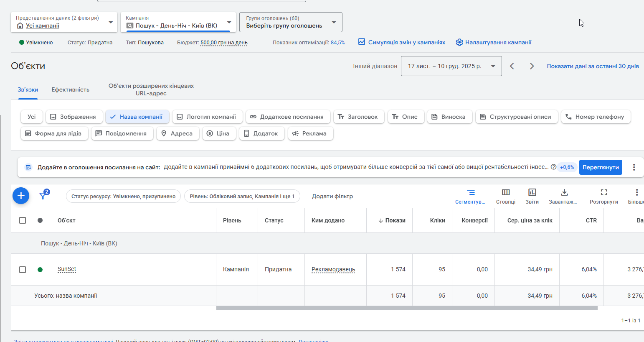644x342 pixels.
Task: Toggle the Назва компанії chip
Action: pos(137,117)
